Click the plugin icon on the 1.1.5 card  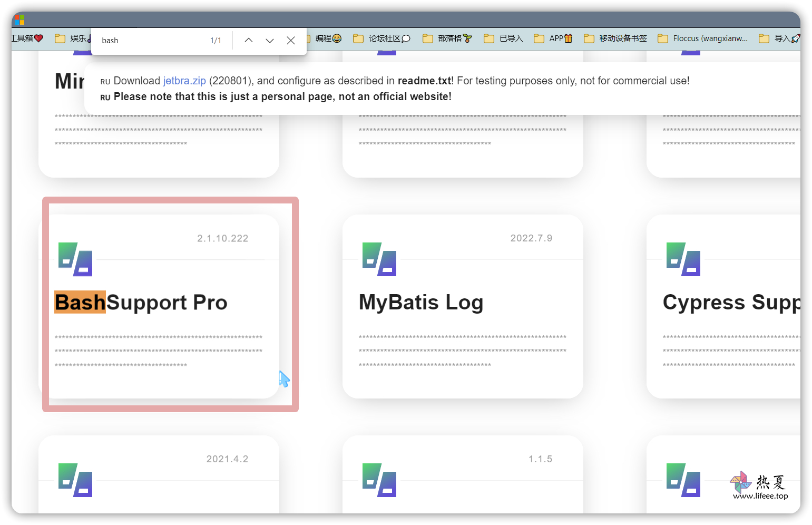point(379,480)
